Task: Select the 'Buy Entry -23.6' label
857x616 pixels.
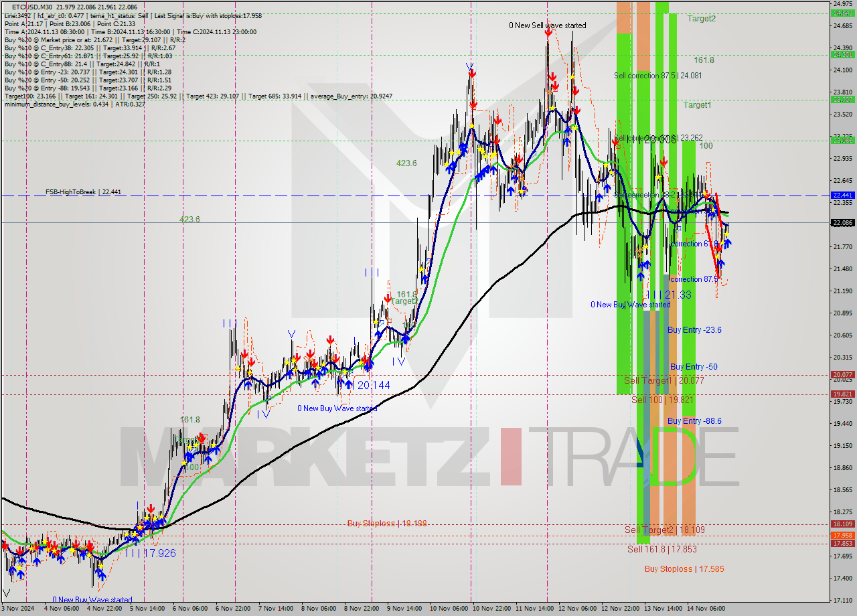Action: click(694, 330)
